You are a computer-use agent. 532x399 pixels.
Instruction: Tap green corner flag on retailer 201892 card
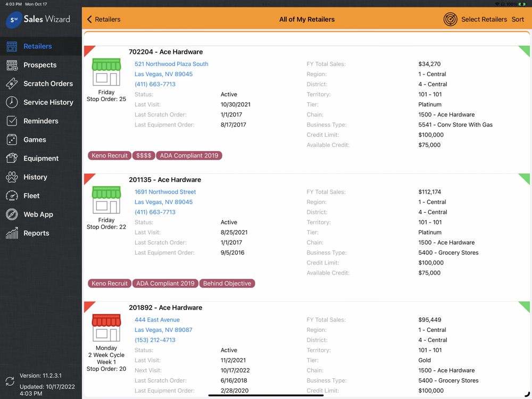point(525,306)
